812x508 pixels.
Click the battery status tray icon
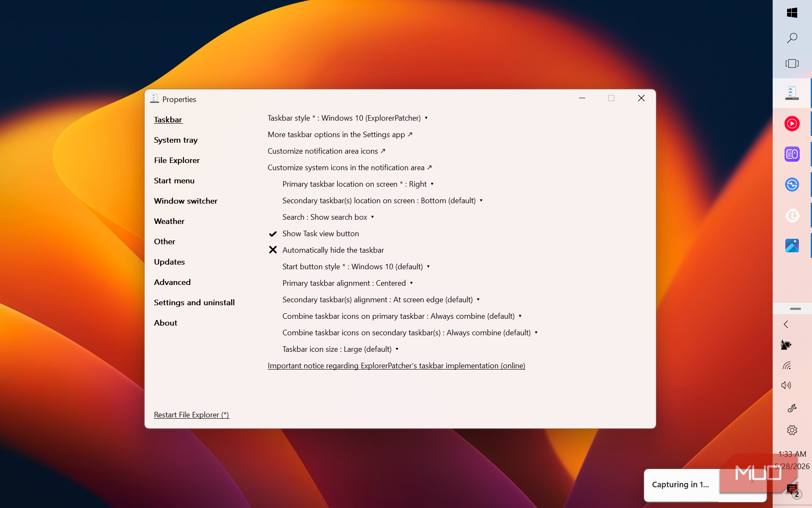coord(786,345)
